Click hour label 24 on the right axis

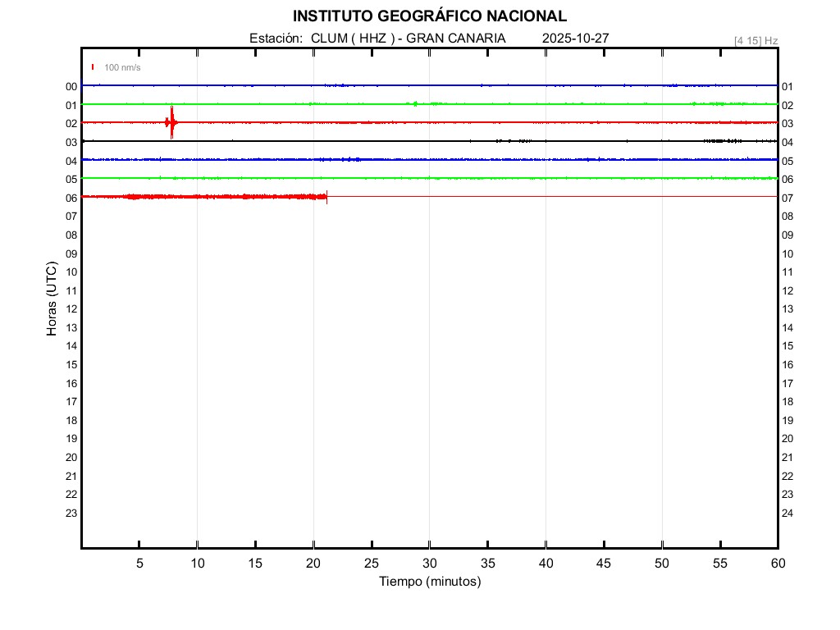click(787, 514)
